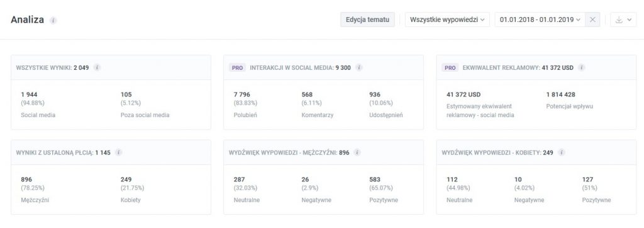Viewport: 644px width, 228px height.
Task: Click the Edycja tematu button
Action: tap(367, 20)
